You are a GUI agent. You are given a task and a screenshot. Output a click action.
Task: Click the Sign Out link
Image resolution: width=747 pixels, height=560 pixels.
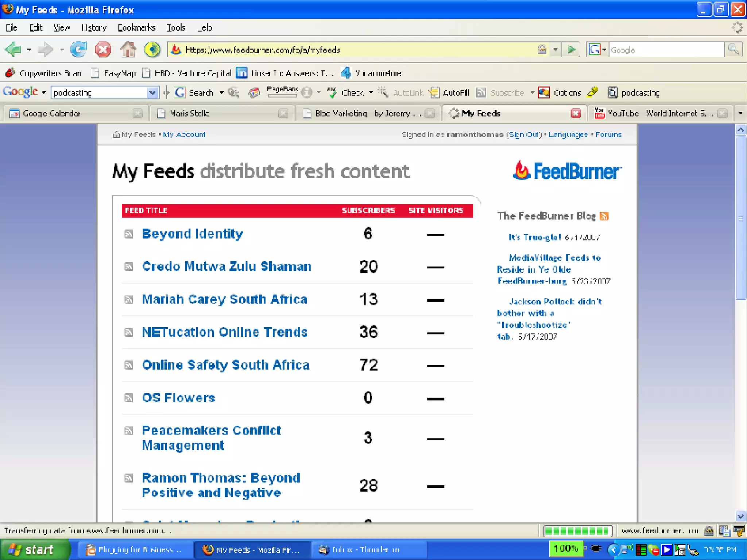click(524, 135)
